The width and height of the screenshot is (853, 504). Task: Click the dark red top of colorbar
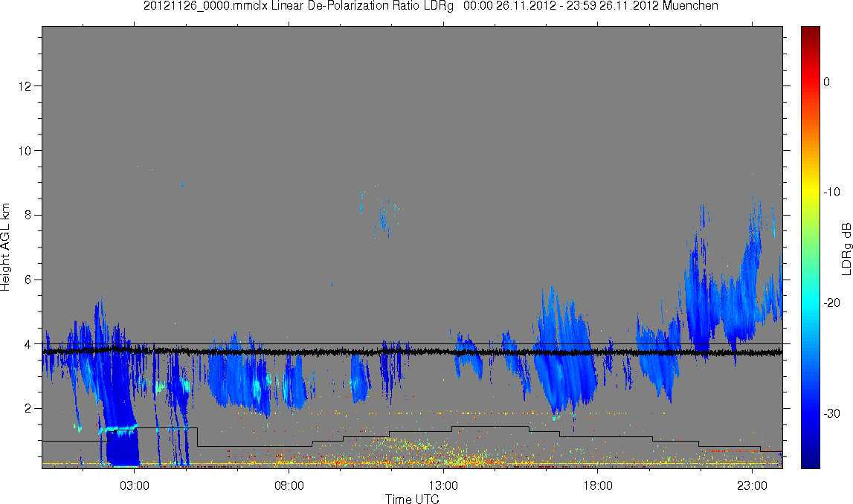pos(811,33)
